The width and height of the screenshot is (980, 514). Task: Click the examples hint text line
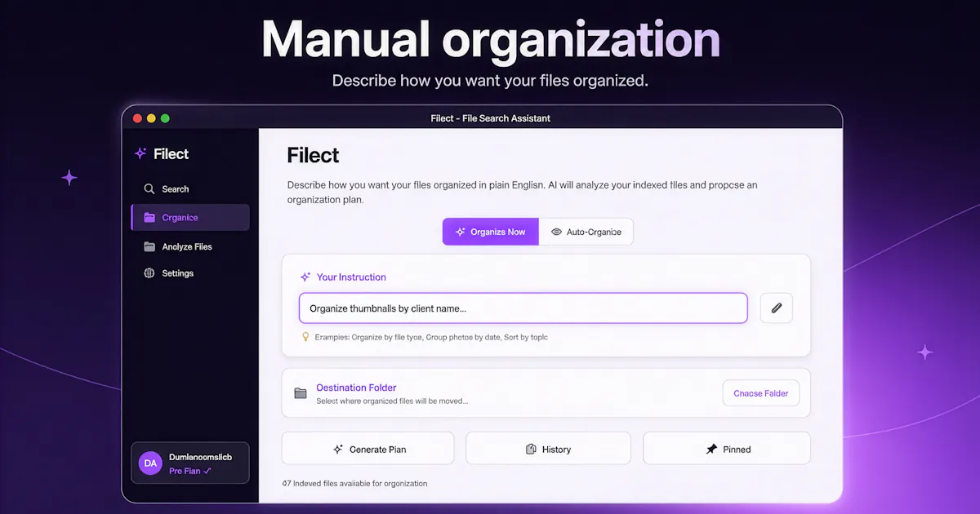pyautogui.click(x=431, y=336)
